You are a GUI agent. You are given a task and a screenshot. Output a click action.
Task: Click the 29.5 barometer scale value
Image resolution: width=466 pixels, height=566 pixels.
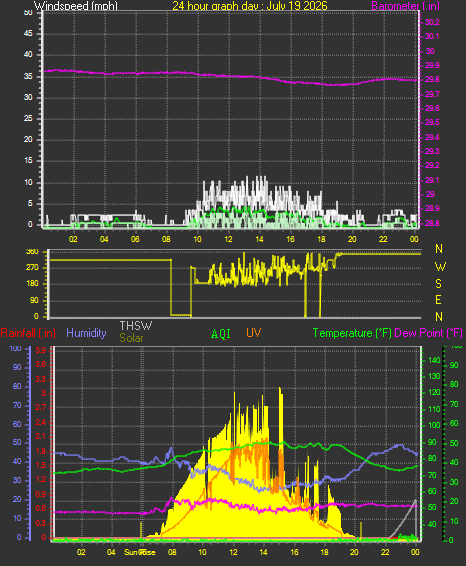[432, 122]
